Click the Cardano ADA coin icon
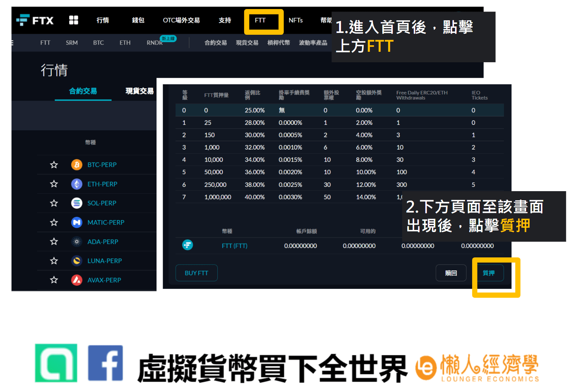The height and width of the screenshot is (391, 588). [x=76, y=242]
